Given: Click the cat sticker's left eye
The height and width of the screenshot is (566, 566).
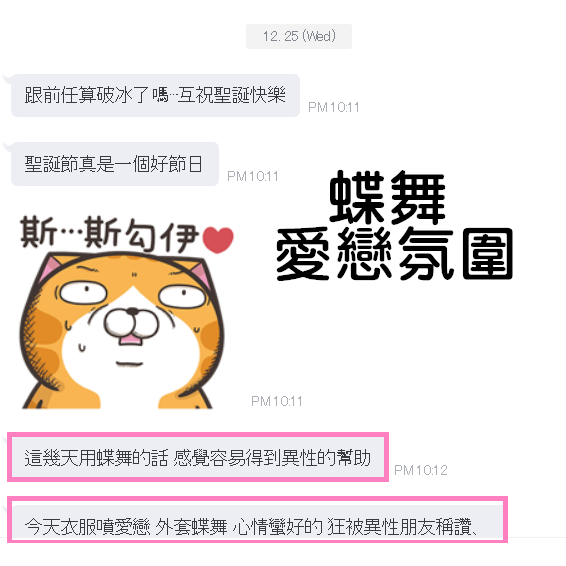Looking at the screenshot, I should click(x=83, y=292).
